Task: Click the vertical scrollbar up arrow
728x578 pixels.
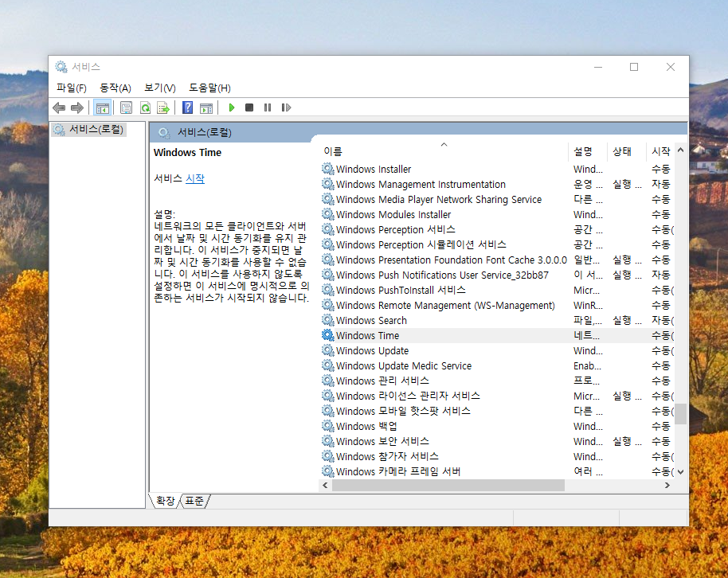Action: coord(681,150)
